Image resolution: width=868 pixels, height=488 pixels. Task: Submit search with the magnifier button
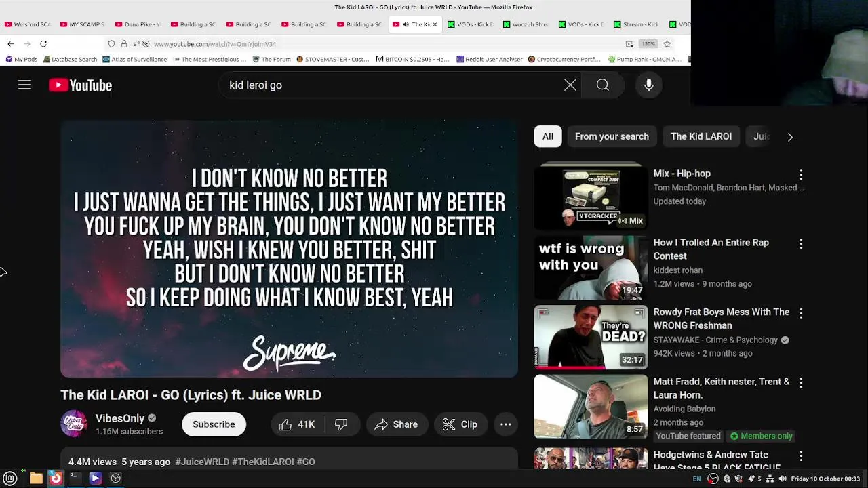(603, 85)
